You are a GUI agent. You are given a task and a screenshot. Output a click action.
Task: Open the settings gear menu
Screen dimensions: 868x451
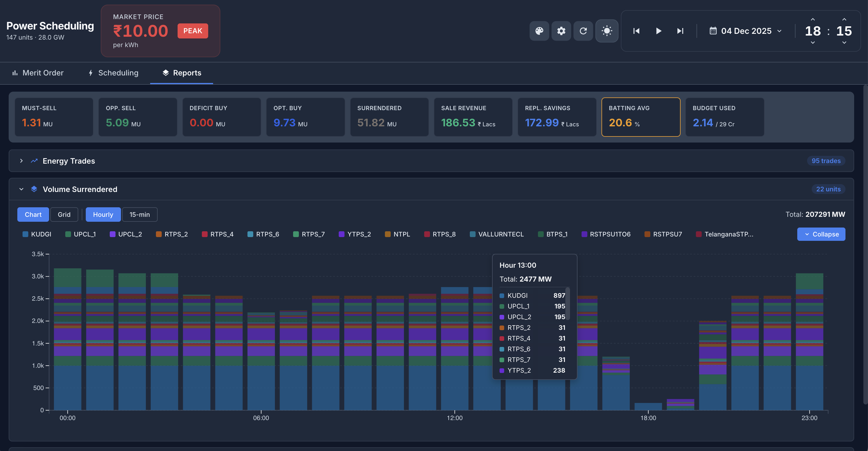coord(561,31)
